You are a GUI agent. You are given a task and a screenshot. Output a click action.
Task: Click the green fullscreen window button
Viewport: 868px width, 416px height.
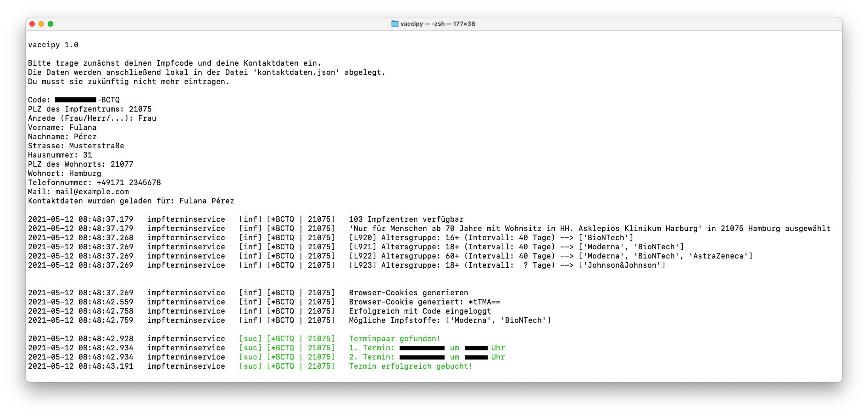(50, 24)
